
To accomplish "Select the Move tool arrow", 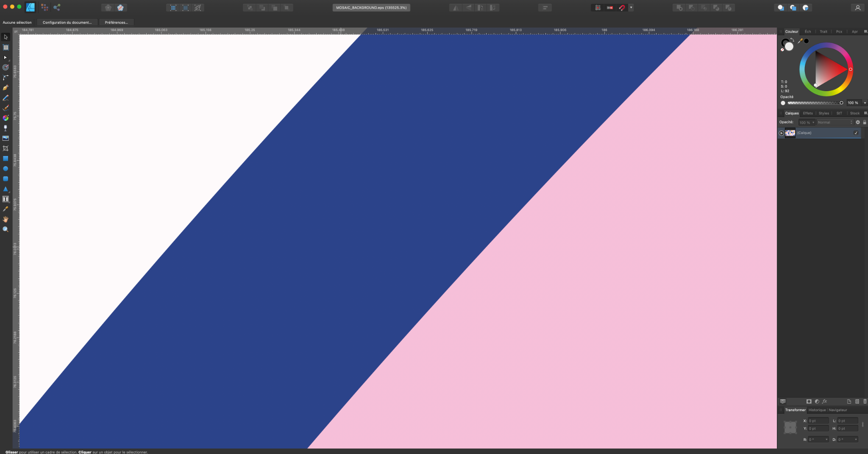I will [x=6, y=37].
